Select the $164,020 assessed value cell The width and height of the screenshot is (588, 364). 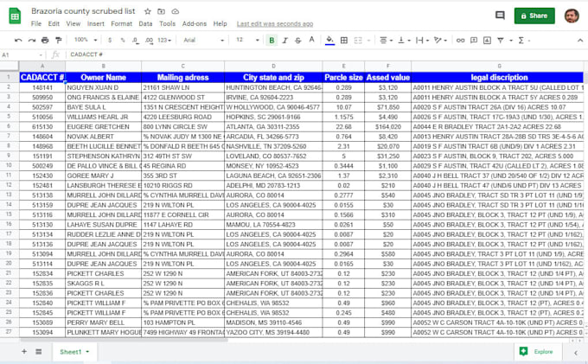[x=387, y=127]
